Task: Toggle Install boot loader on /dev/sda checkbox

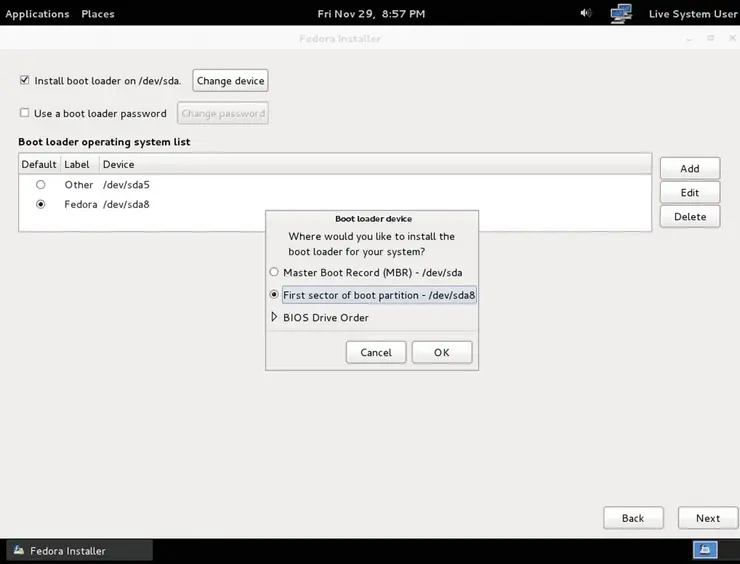Action: coord(25,81)
